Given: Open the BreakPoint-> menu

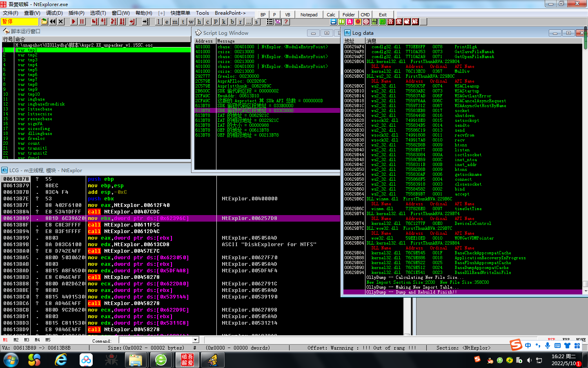Looking at the screenshot, I should tap(230, 13).
